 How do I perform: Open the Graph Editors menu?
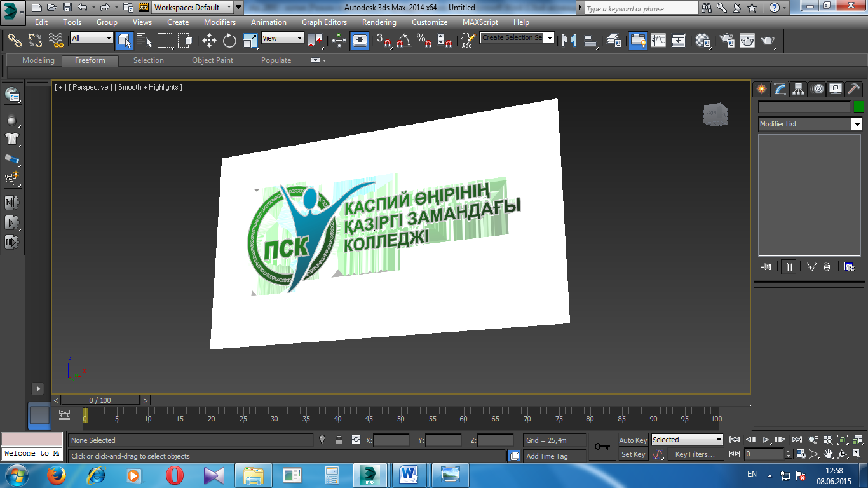tap(324, 22)
